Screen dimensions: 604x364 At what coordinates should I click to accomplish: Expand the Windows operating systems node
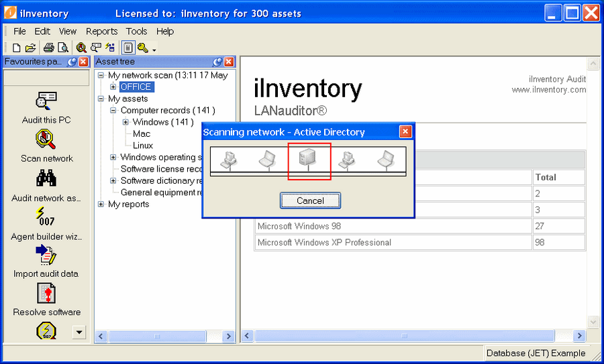pyautogui.click(x=113, y=157)
